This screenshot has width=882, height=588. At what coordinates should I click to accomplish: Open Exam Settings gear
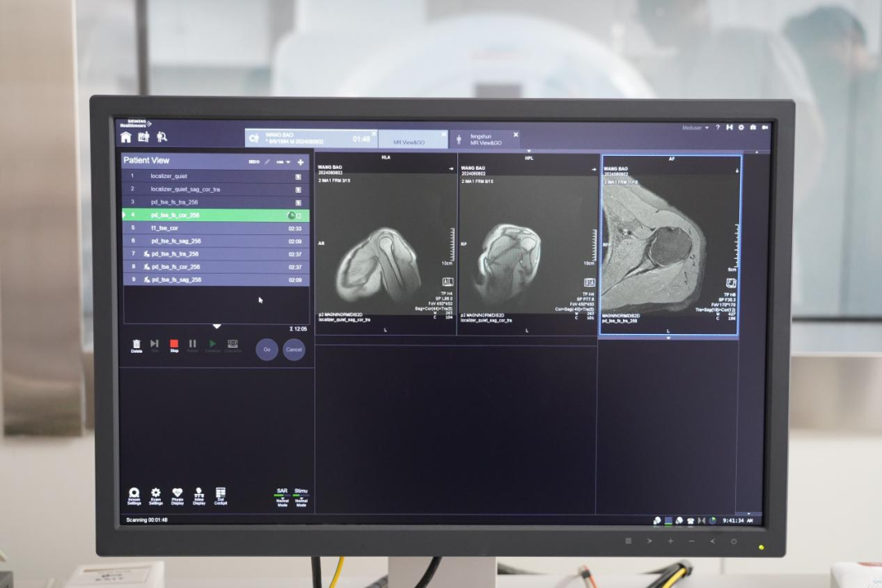point(156,497)
